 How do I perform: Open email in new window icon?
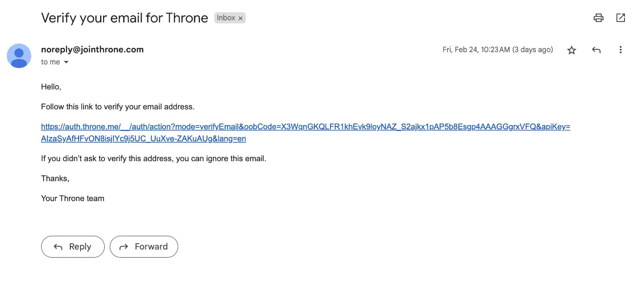click(x=621, y=18)
